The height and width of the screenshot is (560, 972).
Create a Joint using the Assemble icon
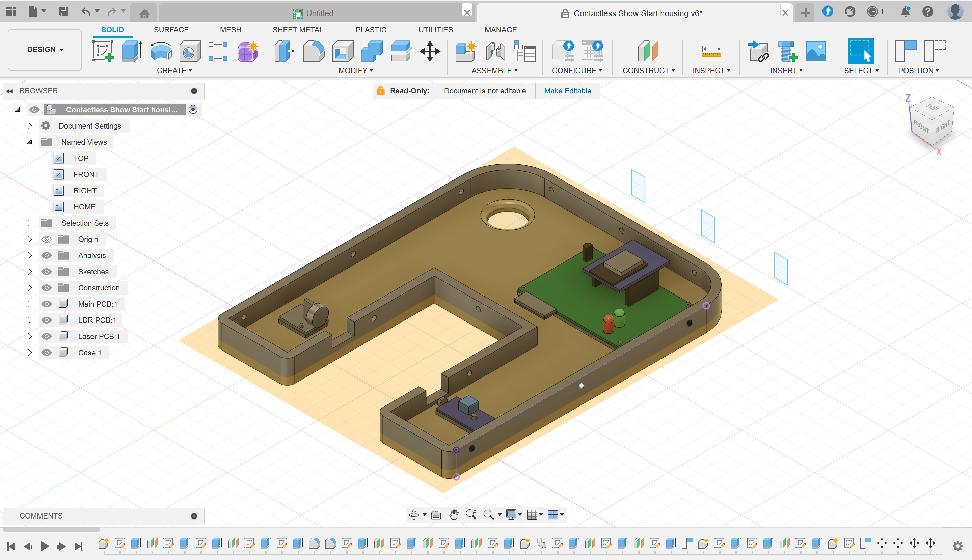click(x=495, y=51)
